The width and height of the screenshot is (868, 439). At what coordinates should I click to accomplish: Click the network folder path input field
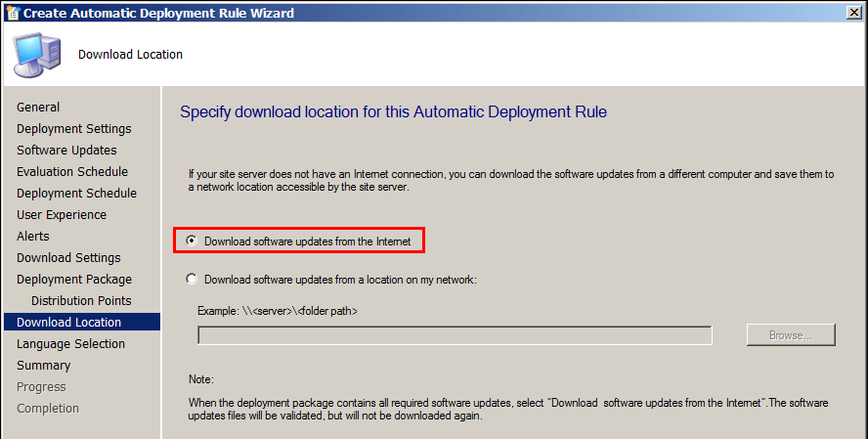point(455,335)
